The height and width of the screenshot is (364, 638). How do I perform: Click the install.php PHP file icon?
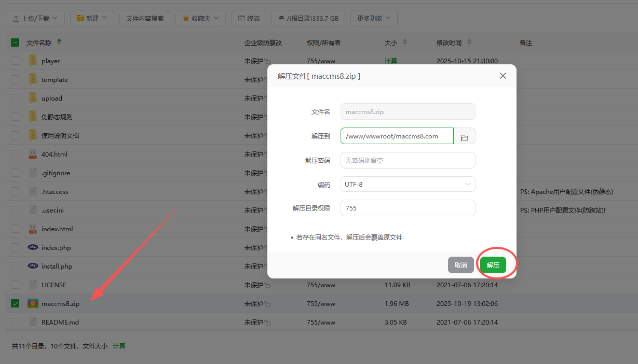pos(33,266)
